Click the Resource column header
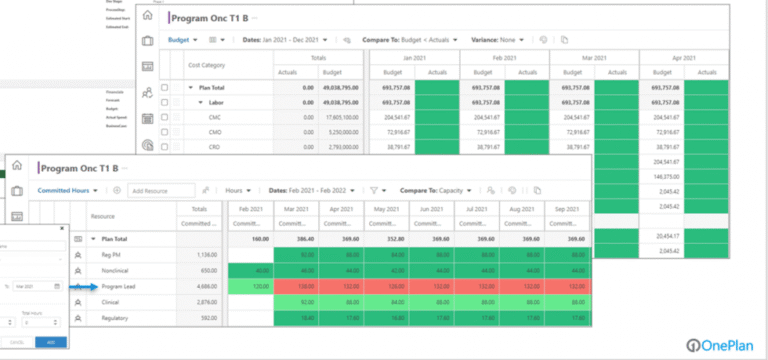Viewport: 768px width, 360px height. point(131,216)
